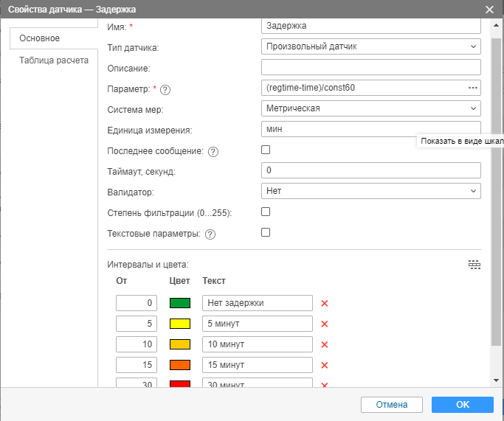This screenshot has height=421, width=504.
Task: Remove the "15 минут" interval with red cross
Action: point(324,365)
